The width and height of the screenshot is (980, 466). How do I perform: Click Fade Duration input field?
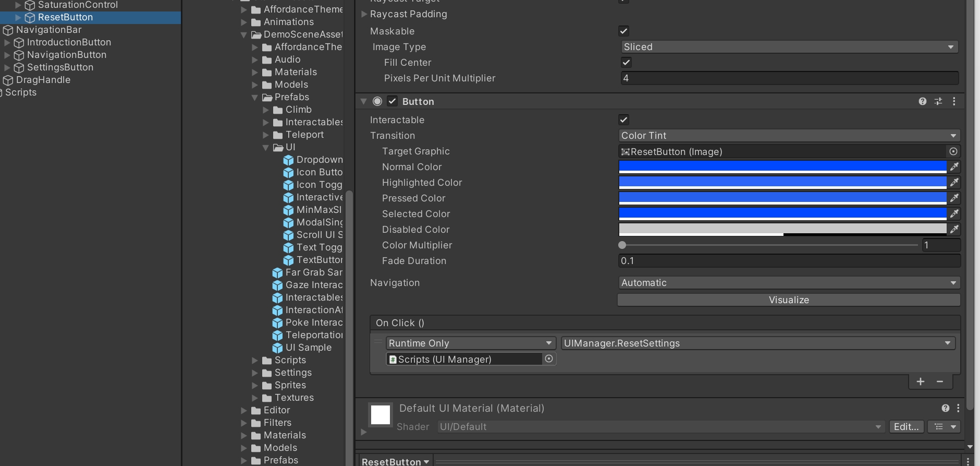coord(789,260)
